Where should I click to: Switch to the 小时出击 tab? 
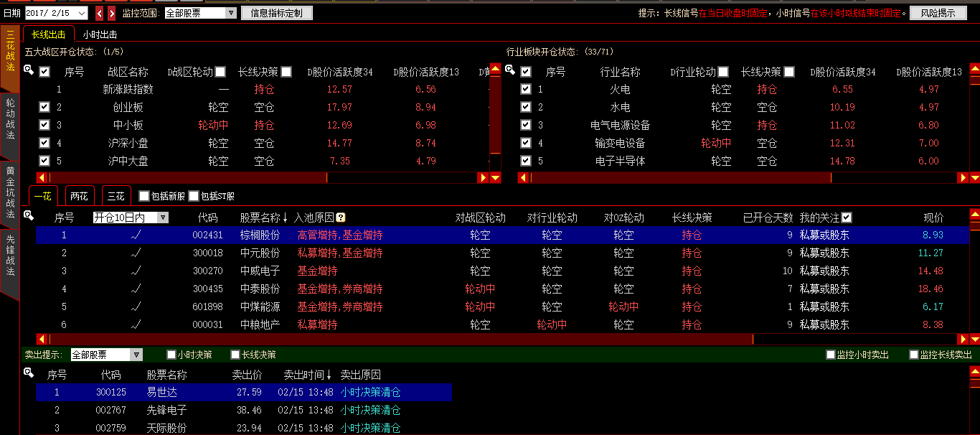100,34
